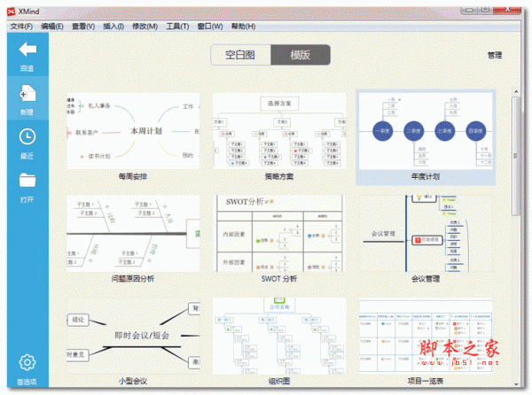
Task: Click the scrollbar up arrow
Action: pyautogui.click(x=516, y=91)
